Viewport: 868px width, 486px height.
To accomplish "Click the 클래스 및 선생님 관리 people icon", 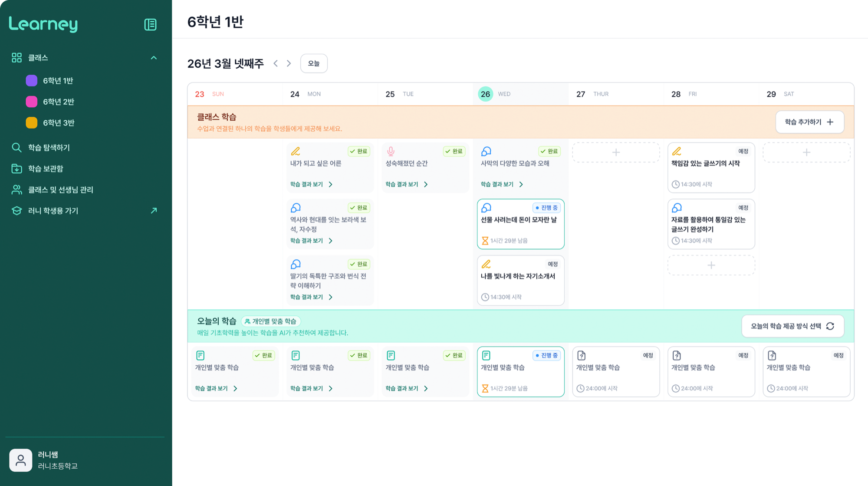I will [16, 190].
